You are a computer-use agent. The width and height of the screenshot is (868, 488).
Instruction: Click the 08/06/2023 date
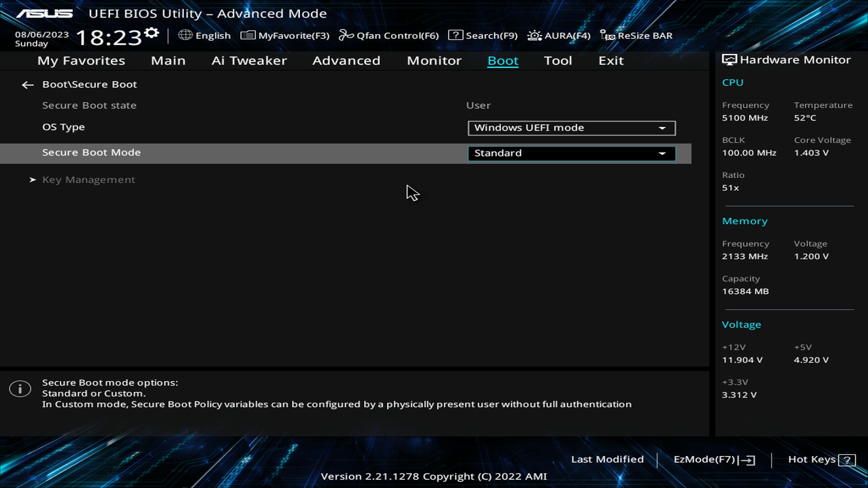[42, 34]
